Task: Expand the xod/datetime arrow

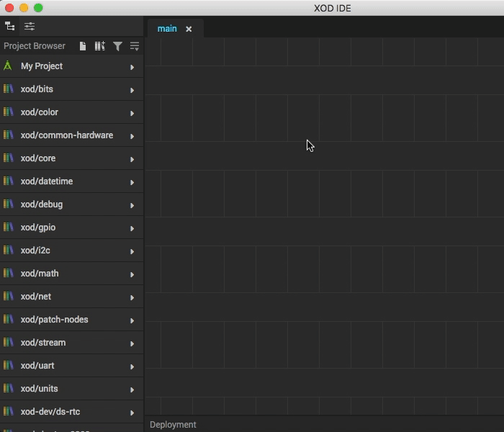Action: point(132,182)
